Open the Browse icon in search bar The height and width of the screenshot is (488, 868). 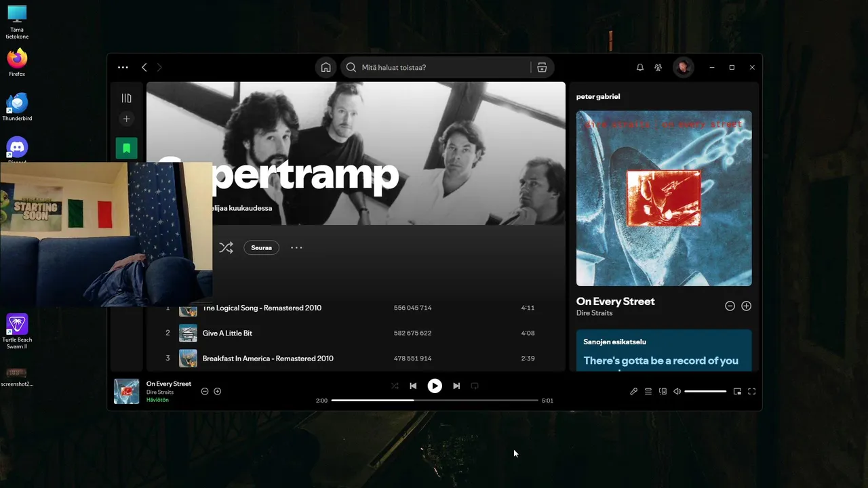click(542, 67)
